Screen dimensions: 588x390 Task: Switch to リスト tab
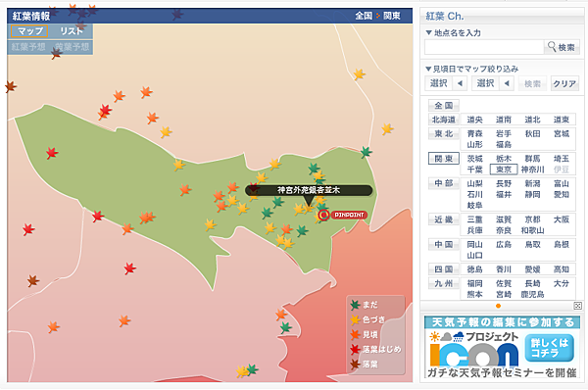[x=72, y=31]
